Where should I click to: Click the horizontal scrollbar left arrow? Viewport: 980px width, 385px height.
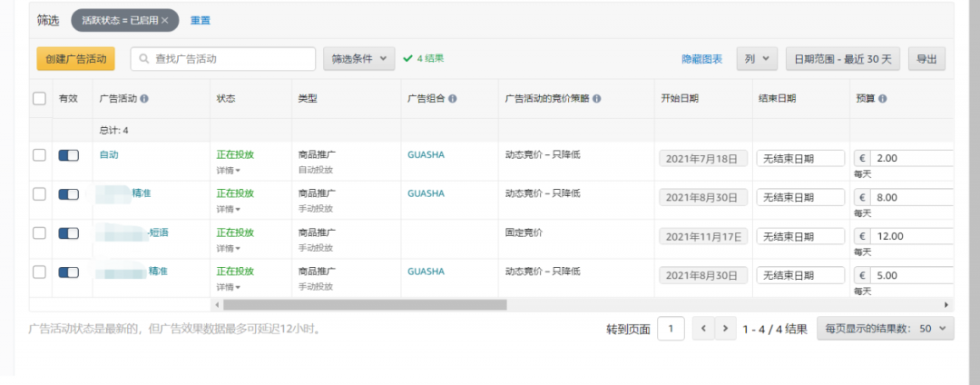218,305
